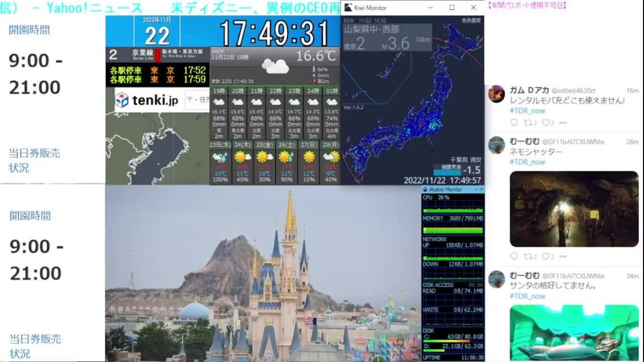
Task: Click the Kiwi Monitor app icon in its title bar
Action: click(x=348, y=7)
